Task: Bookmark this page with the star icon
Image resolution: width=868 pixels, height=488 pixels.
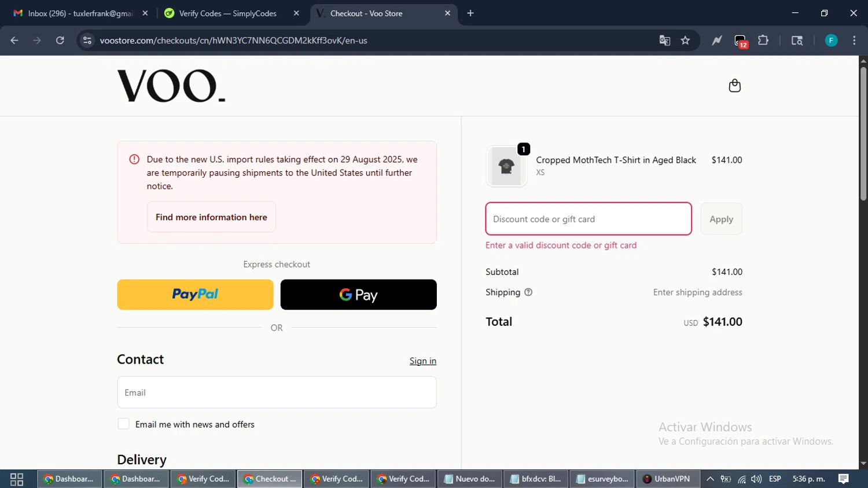Action: pyautogui.click(x=686, y=41)
